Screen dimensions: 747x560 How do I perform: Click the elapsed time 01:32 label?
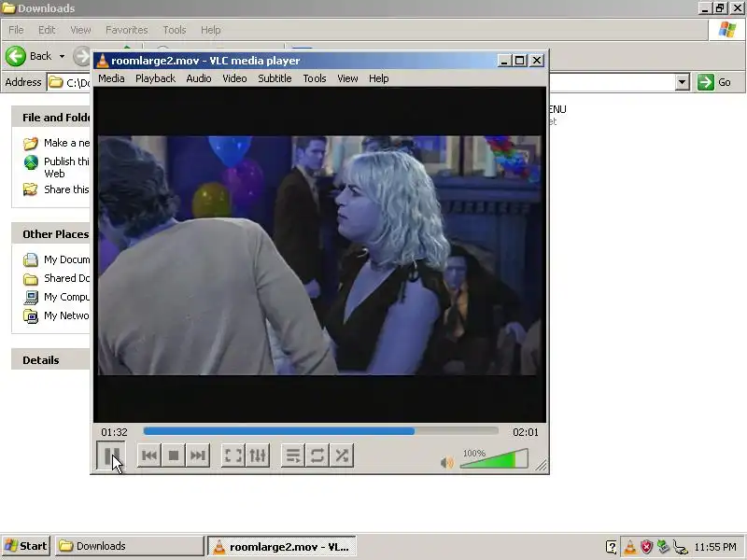click(x=114, y=432)
